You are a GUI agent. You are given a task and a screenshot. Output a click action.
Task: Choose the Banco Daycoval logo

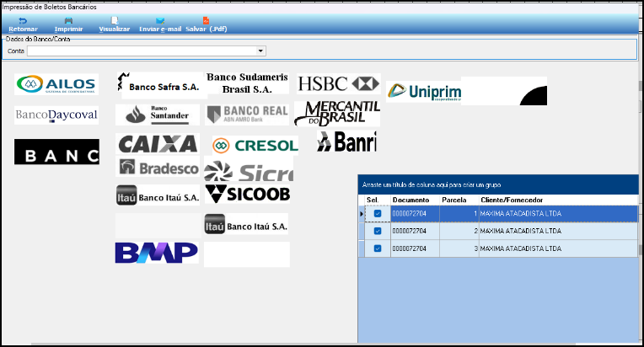[56, 115]
